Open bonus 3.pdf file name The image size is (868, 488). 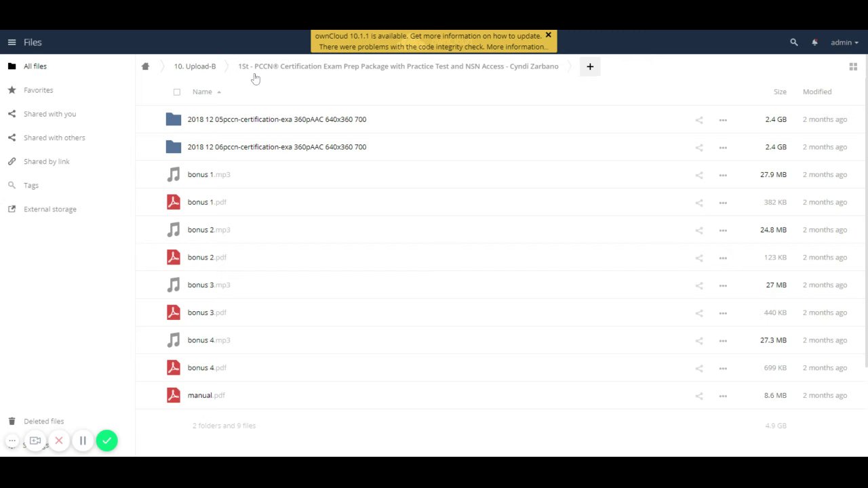tap(207, 312)
